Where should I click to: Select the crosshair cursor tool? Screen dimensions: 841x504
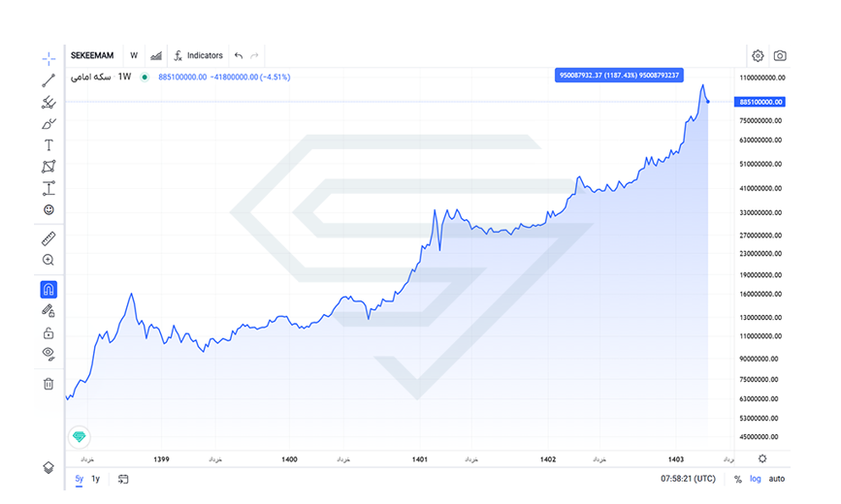(x=49, y=59)
